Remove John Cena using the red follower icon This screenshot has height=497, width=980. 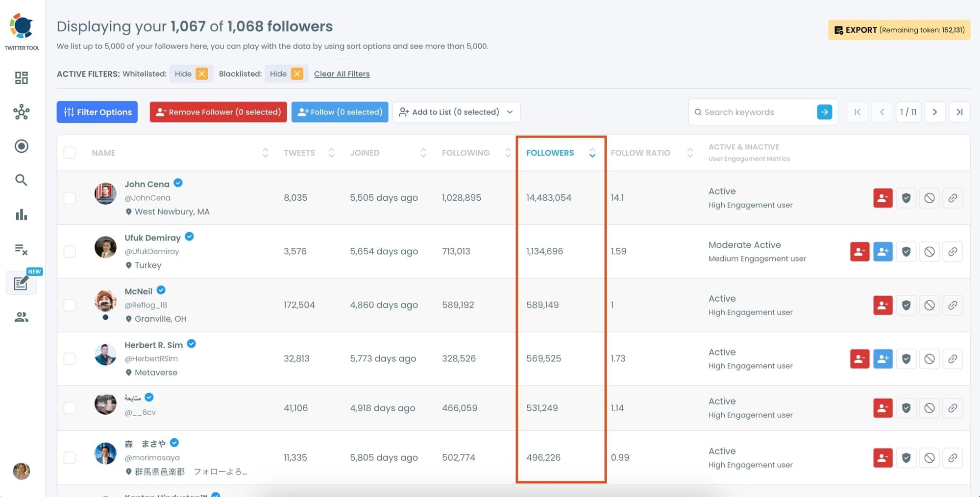882,198
